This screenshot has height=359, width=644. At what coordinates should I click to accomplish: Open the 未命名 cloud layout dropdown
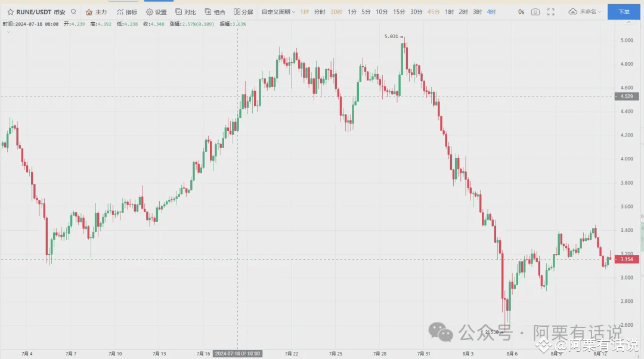[584, 12]
